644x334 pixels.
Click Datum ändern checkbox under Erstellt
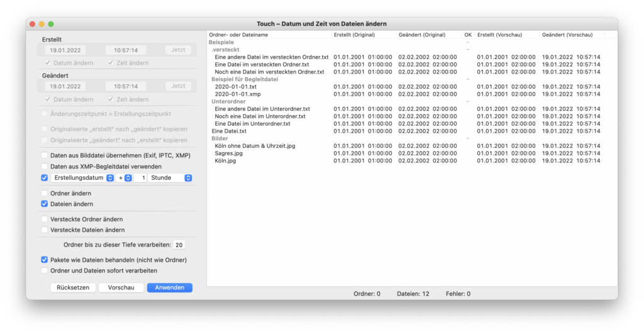point(48,63)
